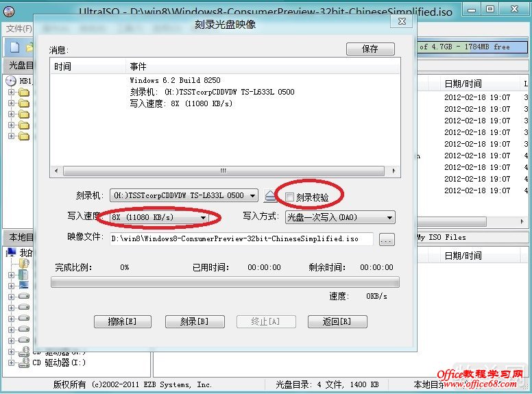The width and height of the screenshot is (532, 394).
Task: Click the 0KB/s speed value
Action: coord(376,296)
